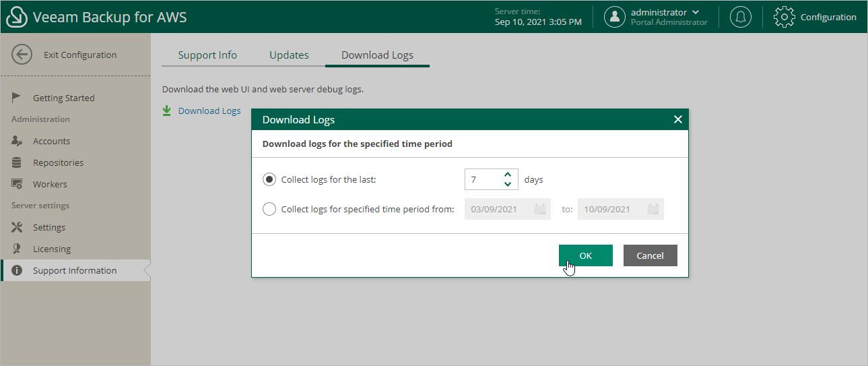Open Getting Started in sidebar

(75, 98)
